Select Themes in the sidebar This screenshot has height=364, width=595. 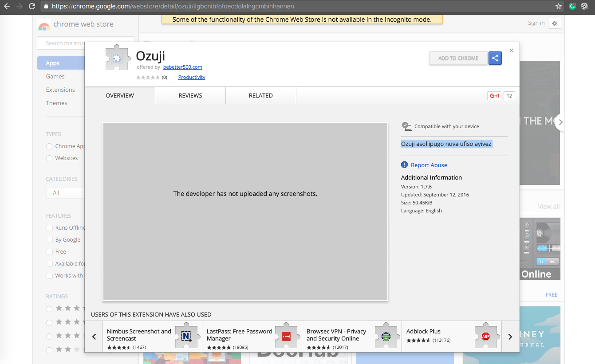56,103
